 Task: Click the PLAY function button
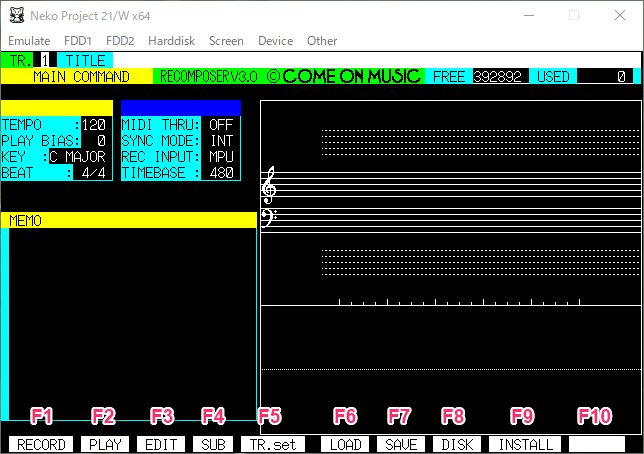point(105,445)
